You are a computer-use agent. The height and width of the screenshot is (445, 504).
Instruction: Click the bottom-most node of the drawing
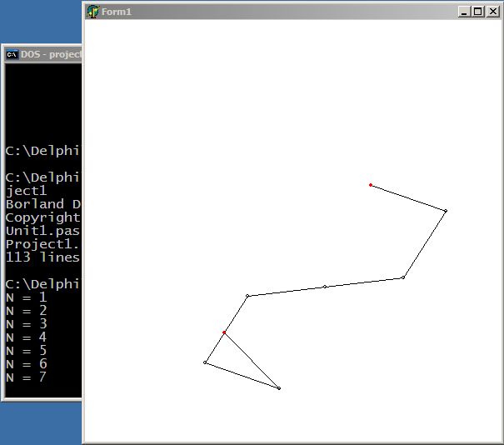point(278,388)
